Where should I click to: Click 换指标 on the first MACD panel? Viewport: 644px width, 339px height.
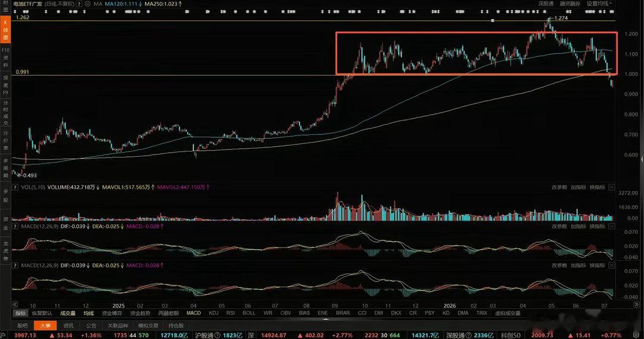597,226
